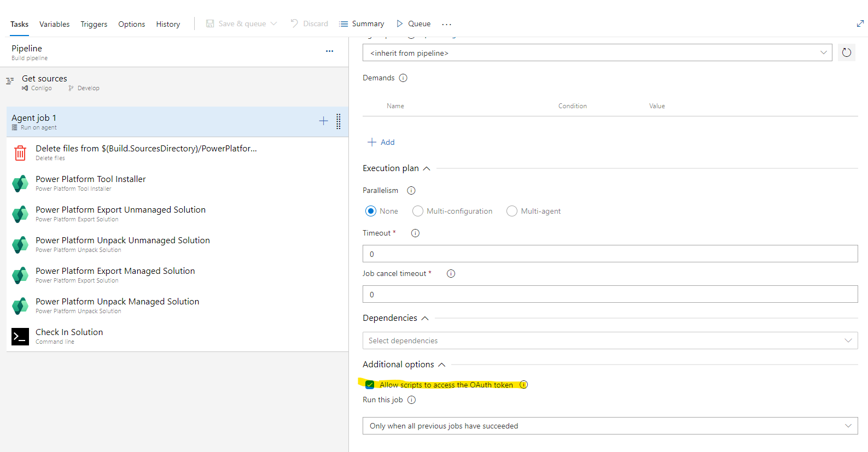Click the Get sources list icon

(x=10, y=81)
